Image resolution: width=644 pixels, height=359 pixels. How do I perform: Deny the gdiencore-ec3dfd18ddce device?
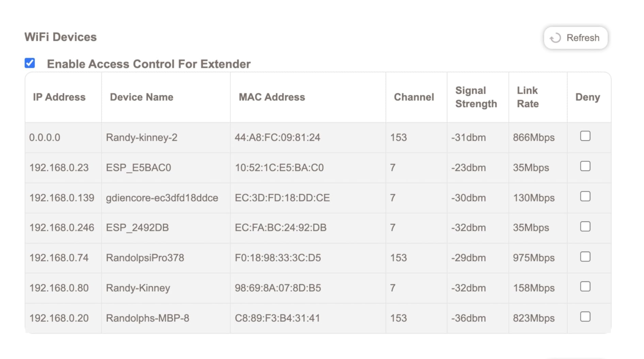(585, 196)
